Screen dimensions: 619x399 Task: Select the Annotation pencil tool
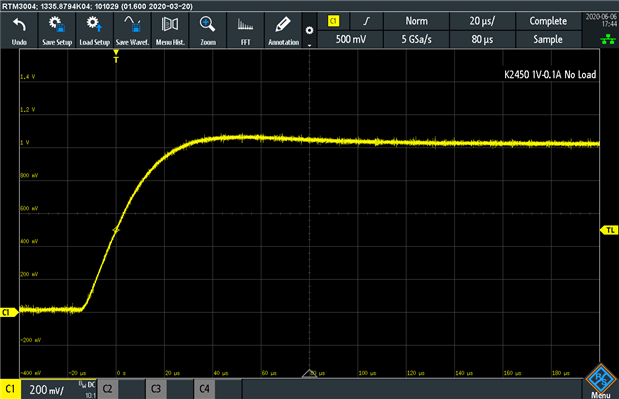[283, 30]
